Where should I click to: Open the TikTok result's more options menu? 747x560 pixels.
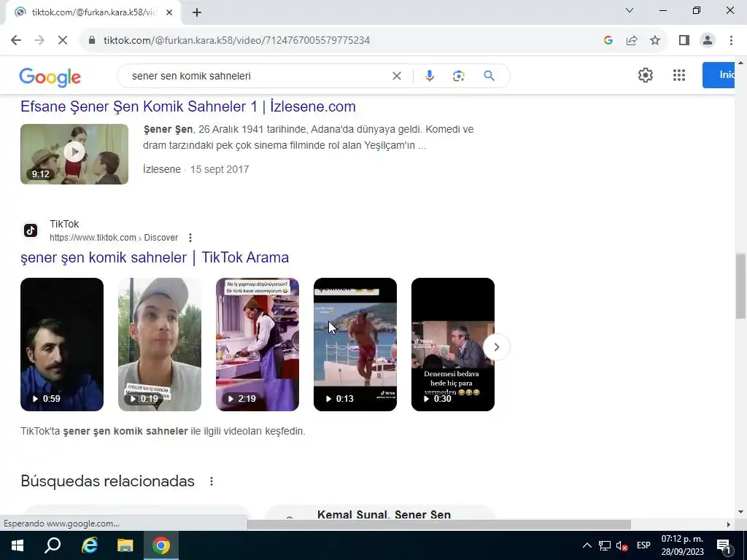(190, 238)
